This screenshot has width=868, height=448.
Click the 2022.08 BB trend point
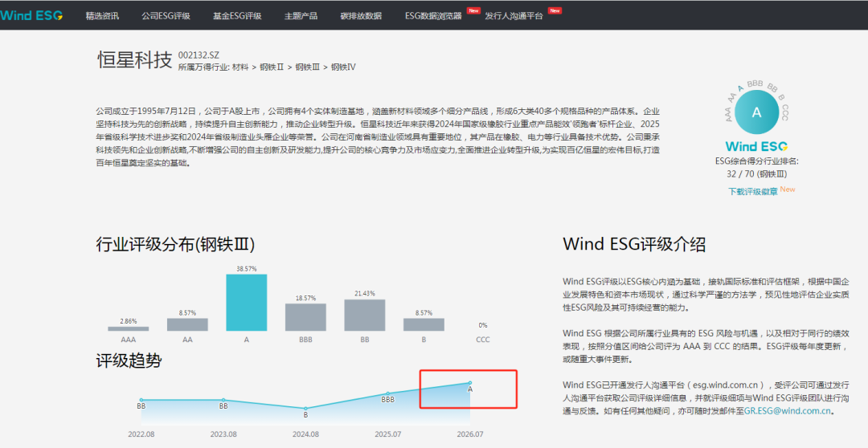pyautogui.click(x=141, y=400)
